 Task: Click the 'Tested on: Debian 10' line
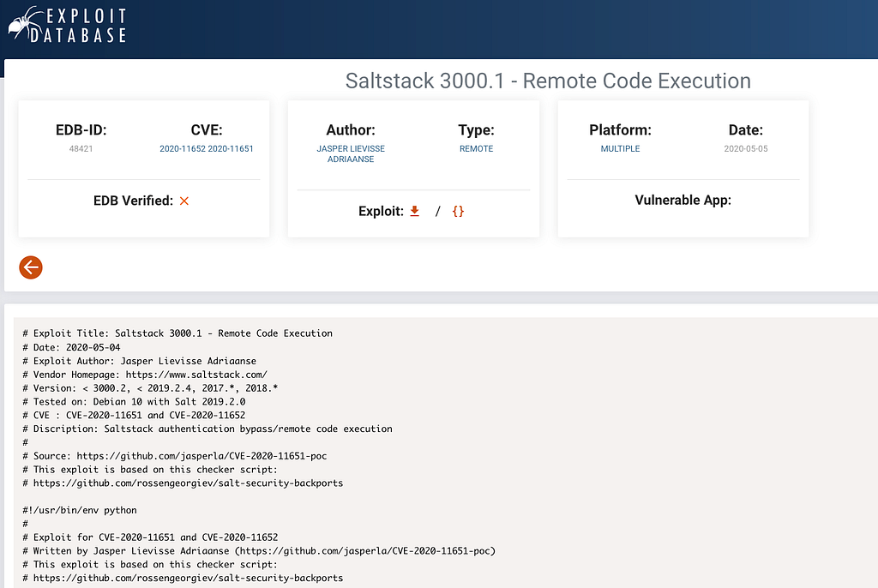[x=134, y=401]
